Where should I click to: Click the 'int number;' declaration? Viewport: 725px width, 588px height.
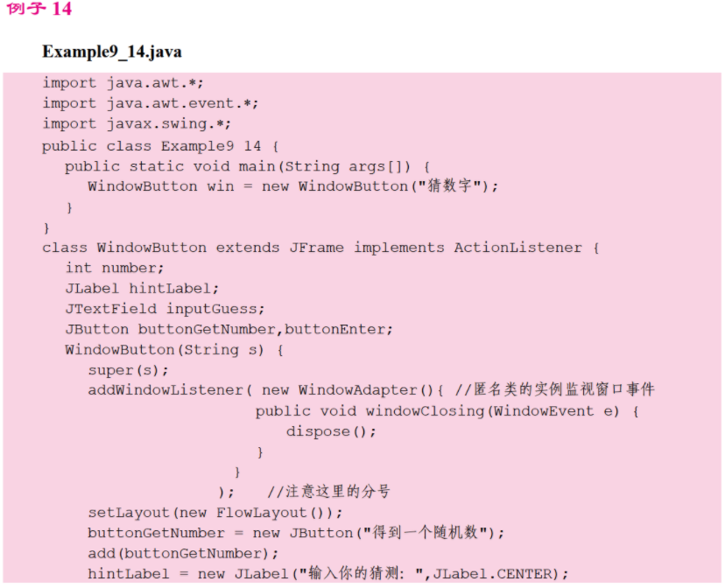(x=115, y=268)
